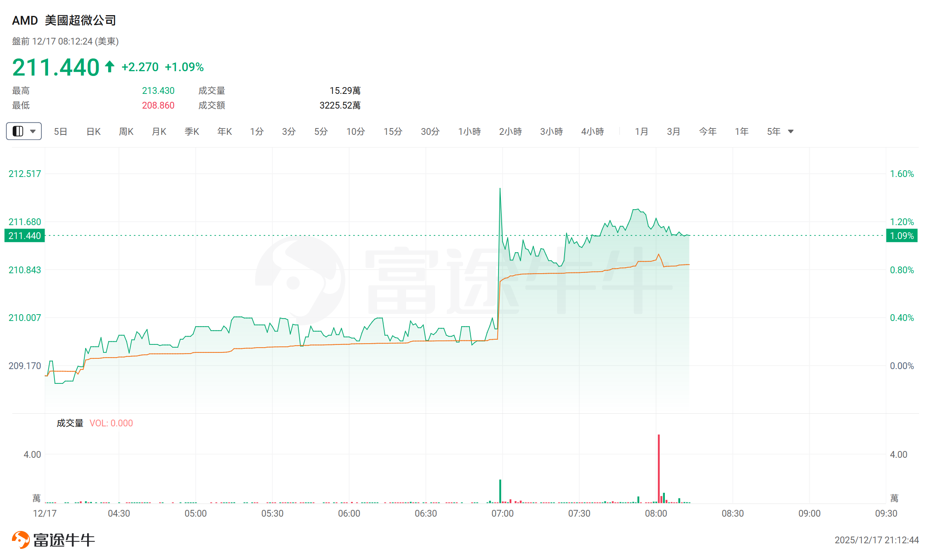This screenshot has width=931, height=560.
Task: Click the AMD 美國超微公司 stock title
Action: 64,20
